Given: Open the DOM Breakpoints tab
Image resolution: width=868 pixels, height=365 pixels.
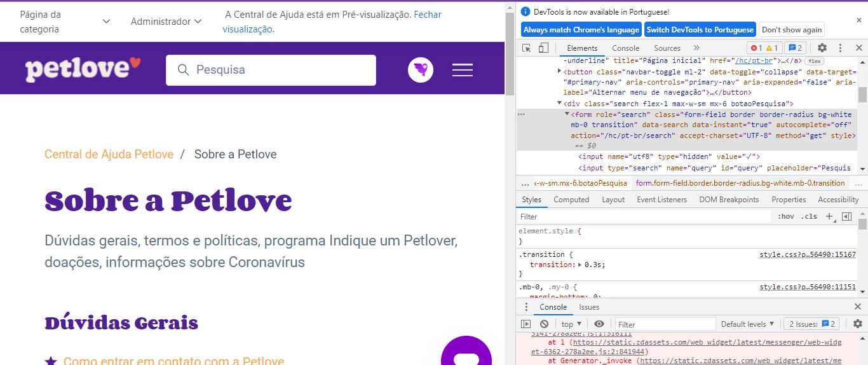Looking at the screenshot, I should click(x=729, y=200).
